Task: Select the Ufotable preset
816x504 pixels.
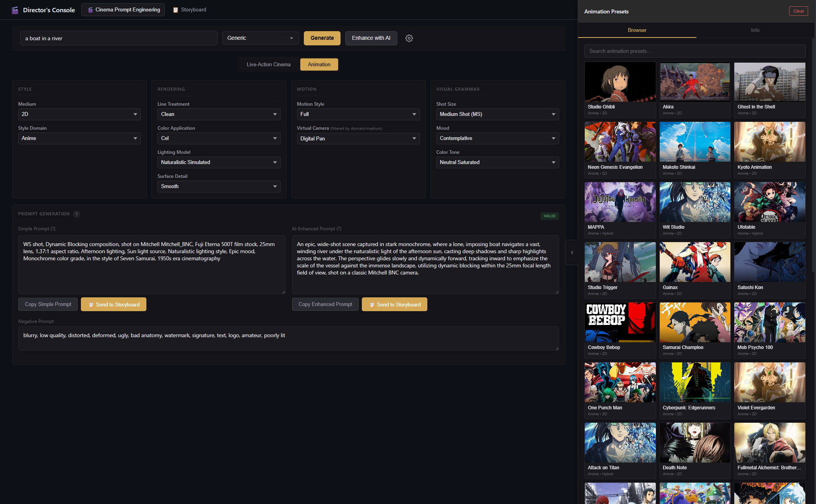Action: 770,210
